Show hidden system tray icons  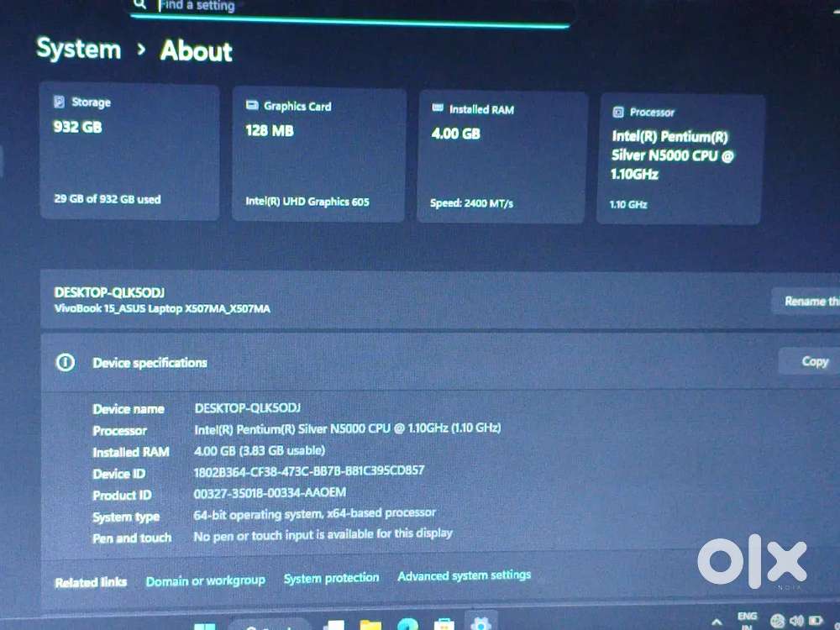[717, 622]
